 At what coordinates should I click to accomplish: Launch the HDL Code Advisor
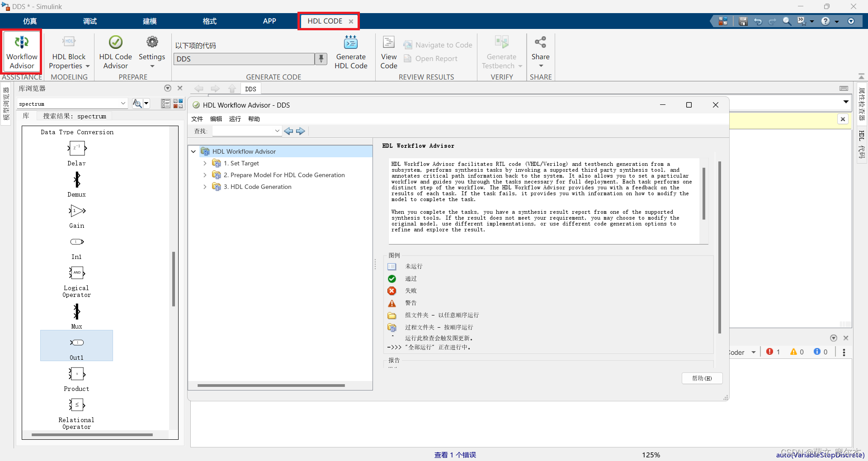pos(115,52)
